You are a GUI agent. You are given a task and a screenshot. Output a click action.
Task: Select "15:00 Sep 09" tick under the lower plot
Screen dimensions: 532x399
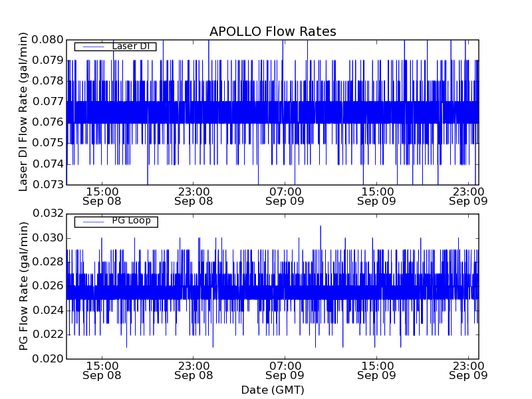[x=377, y=370]
